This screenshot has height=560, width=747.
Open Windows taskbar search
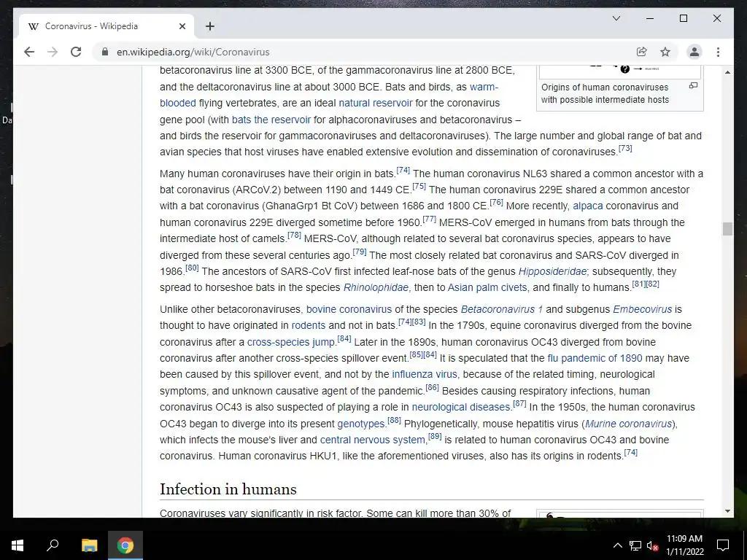point(53,545)
